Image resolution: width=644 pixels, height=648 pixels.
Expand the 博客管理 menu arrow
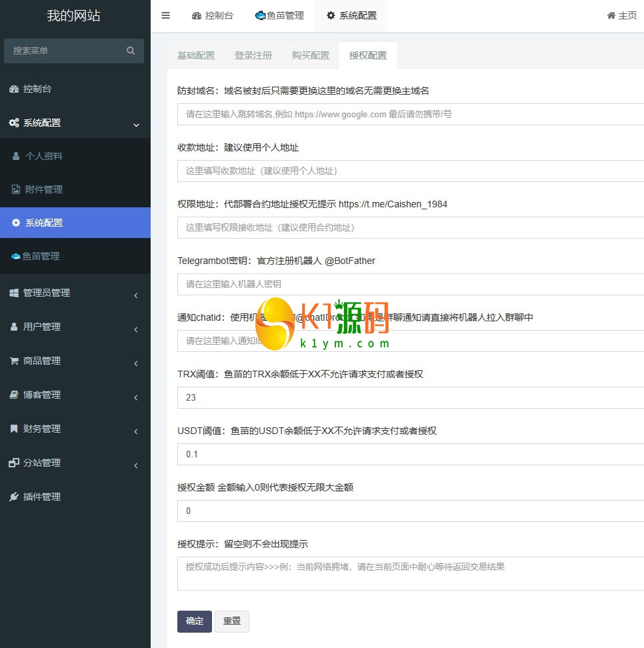pyautogui.click(x=136, y=397)
